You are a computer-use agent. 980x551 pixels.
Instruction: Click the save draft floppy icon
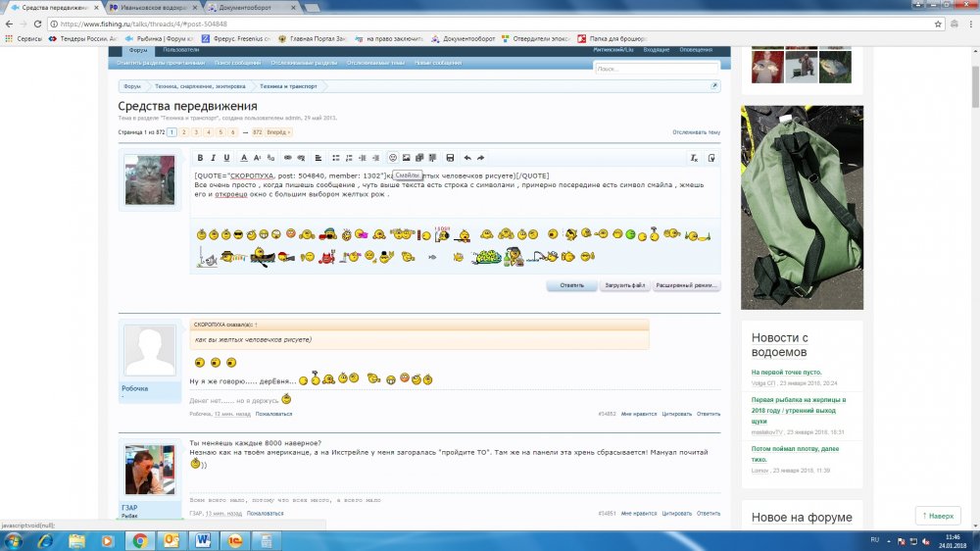click(450, 158)
